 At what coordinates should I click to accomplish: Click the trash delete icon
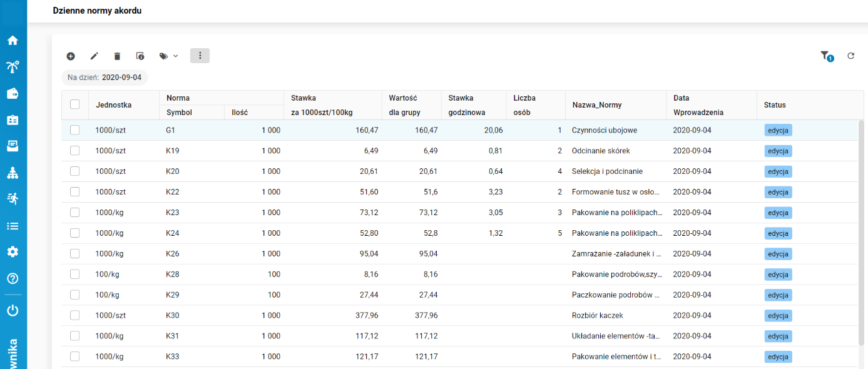click(117, 56)
